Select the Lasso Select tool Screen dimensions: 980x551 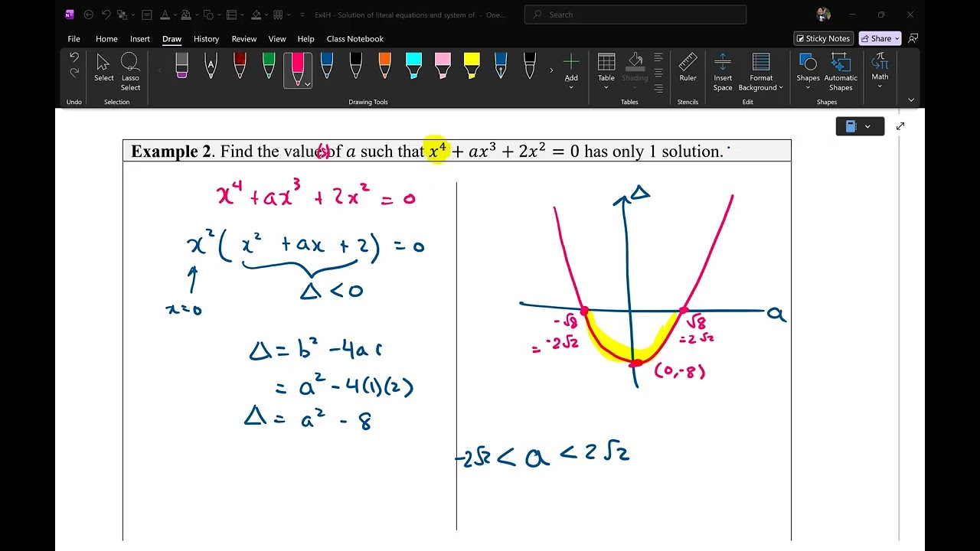130,72
